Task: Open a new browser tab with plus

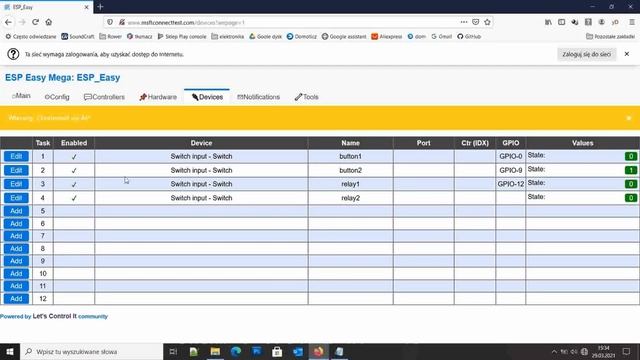Action: [100, 7]
